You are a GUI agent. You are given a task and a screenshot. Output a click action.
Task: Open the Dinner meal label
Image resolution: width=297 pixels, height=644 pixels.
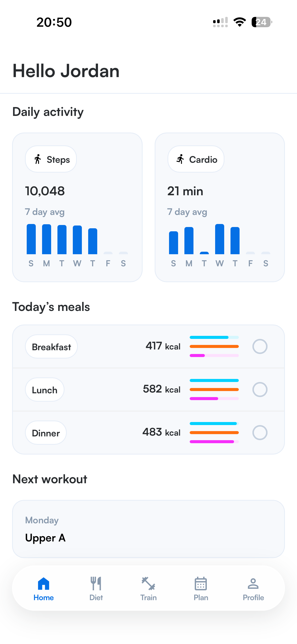pos(46,433)
